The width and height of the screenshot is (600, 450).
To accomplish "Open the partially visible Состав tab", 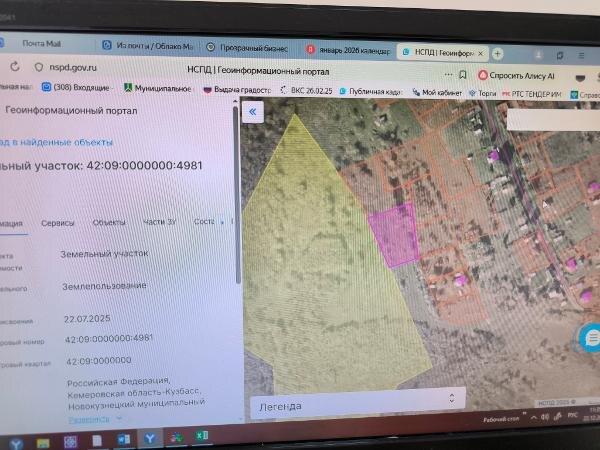I will [x=204, y=222].
